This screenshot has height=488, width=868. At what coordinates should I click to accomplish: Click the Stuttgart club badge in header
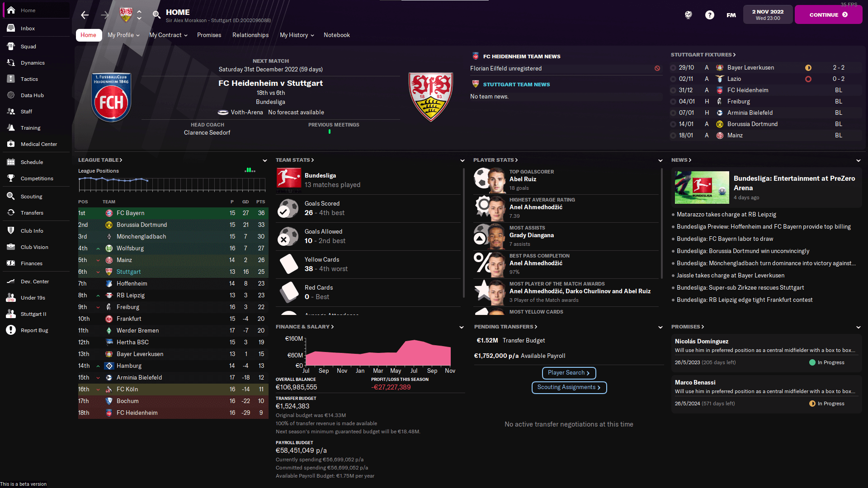pos(126,15)
